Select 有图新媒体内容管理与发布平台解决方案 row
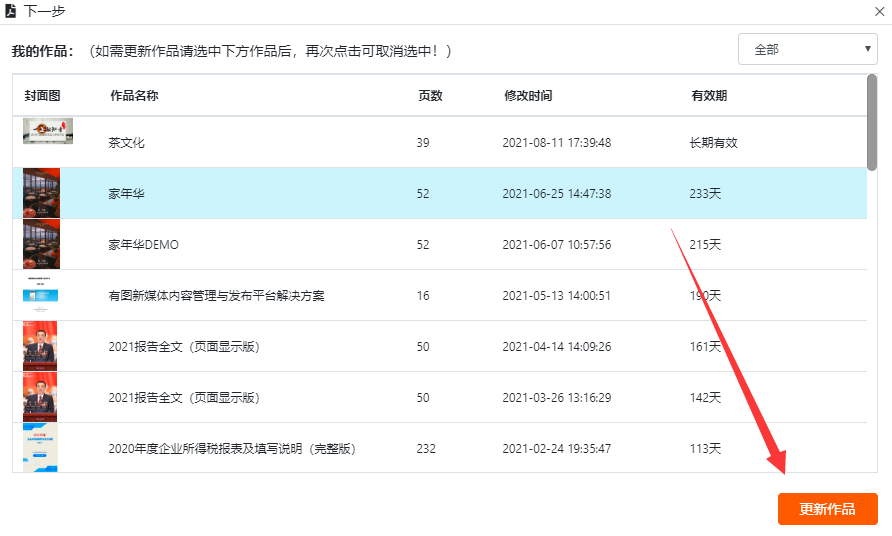 [216, 296]
